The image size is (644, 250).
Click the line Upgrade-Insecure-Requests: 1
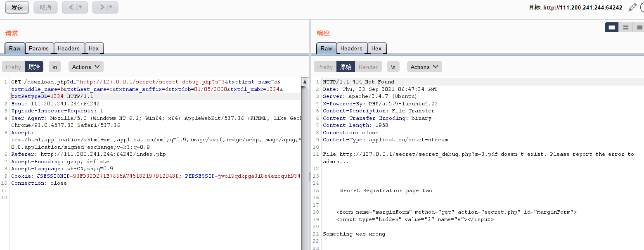pos(57,111)
